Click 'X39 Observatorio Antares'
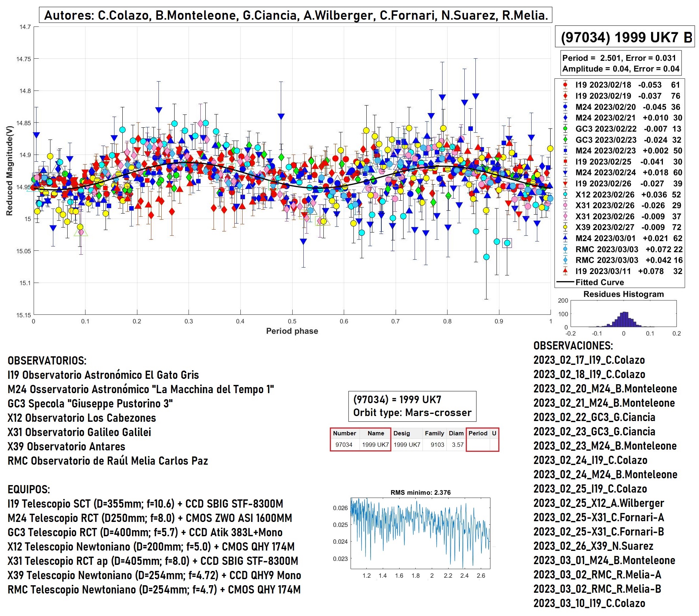The width and height of the screenshot is (699, 616). [66, 446]
